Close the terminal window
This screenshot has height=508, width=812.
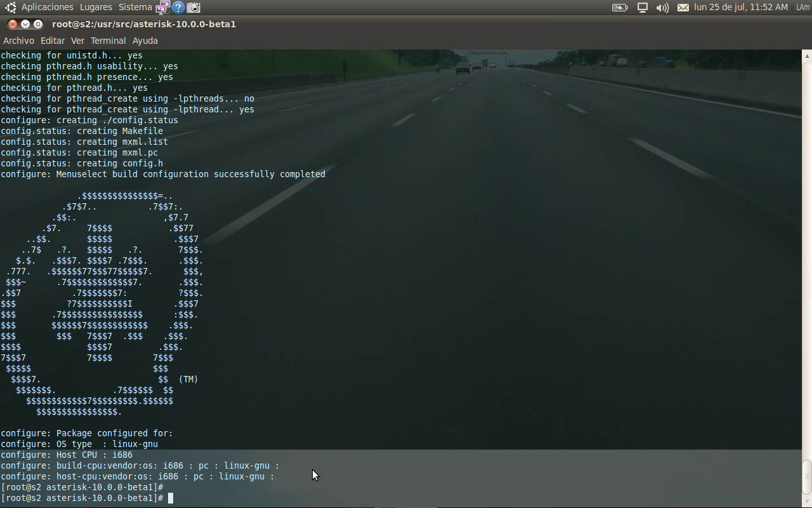(13, 24)
